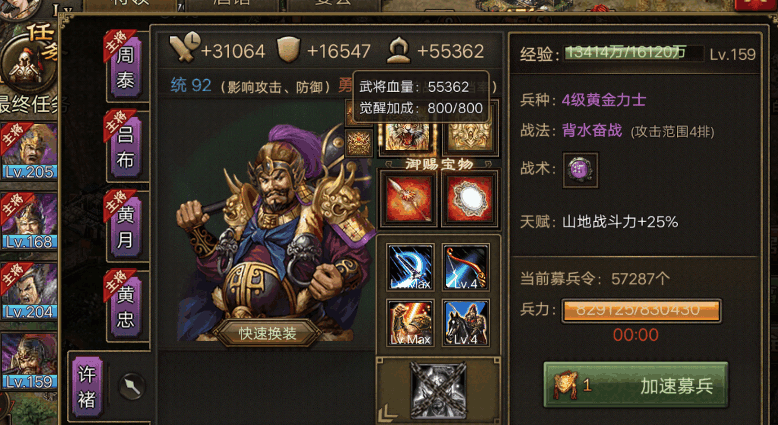Image resolution: width=778 pixels, height=425 pixels.
Task: Select the flaming spear treasure icon
Action: point(408,198)
